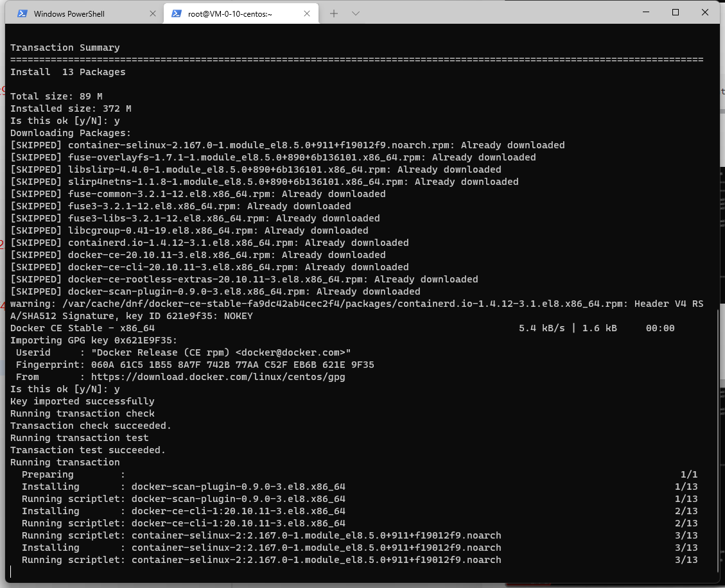Click the SKIPPED fuse3-3.2.1 rpm line

[x=181, y=206]
